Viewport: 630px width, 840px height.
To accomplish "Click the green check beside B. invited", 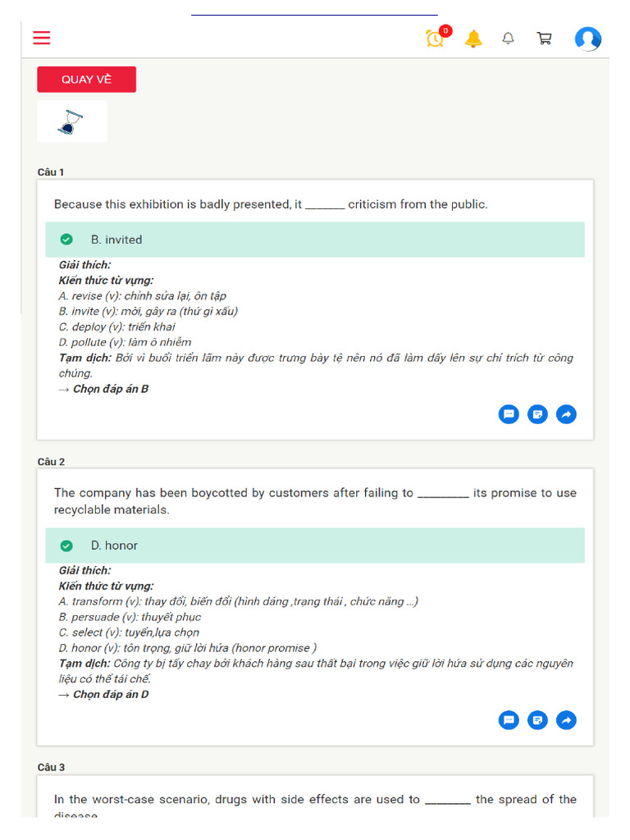I will 66,240.
